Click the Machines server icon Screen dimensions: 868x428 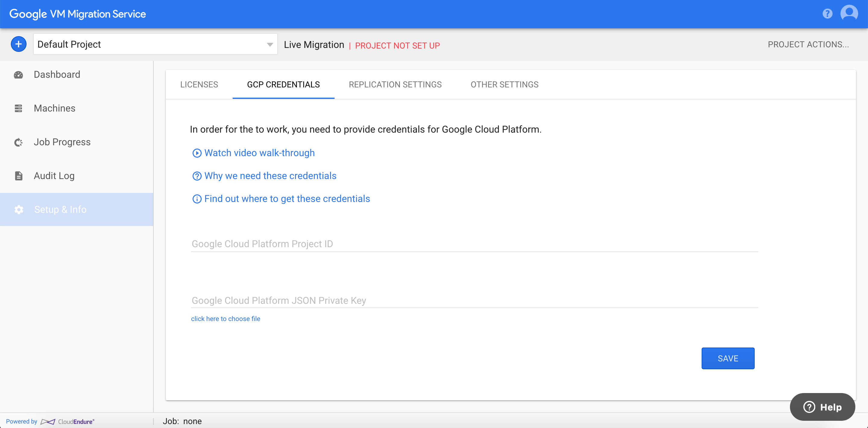(x=18, y=109)
